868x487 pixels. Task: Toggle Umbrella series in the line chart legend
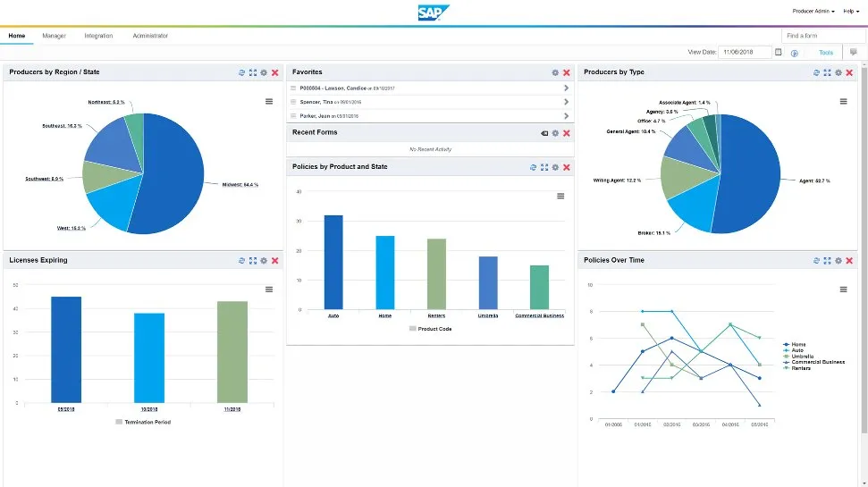(801, 356)
